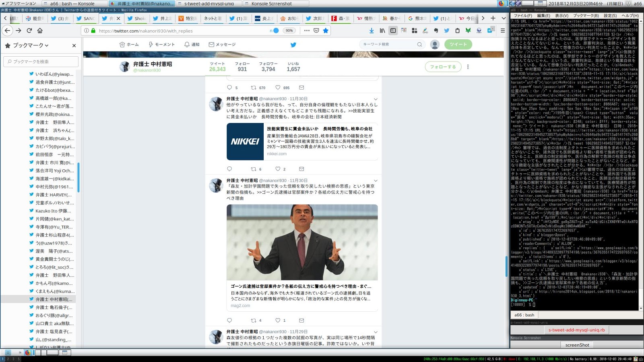Click the フォローする follow button
The height and width of the screenshot is (362, 644).
tap(443, 67)
